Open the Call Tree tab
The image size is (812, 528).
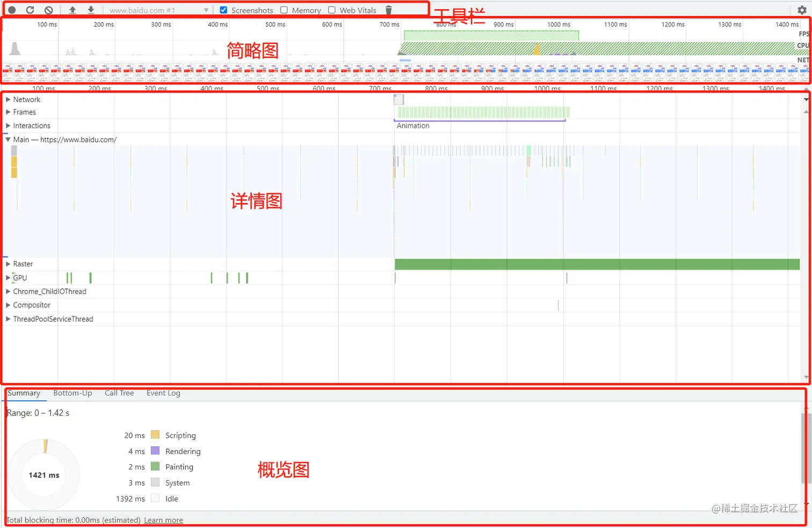coord(119,393)
